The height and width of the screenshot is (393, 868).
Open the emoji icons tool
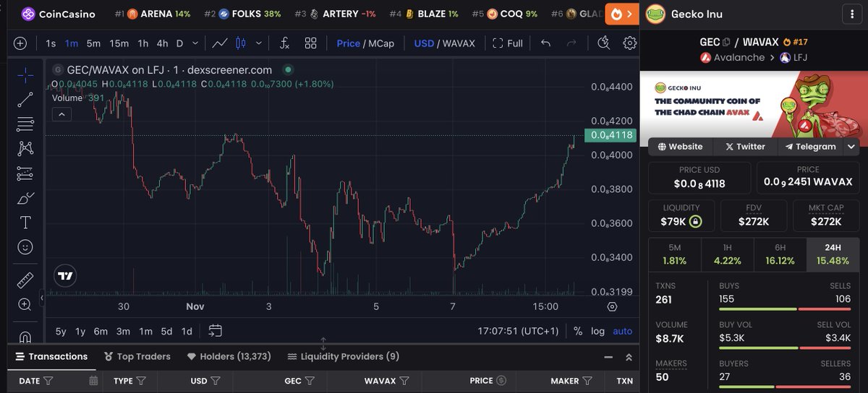pyautogui.click(x=25, y=247)
